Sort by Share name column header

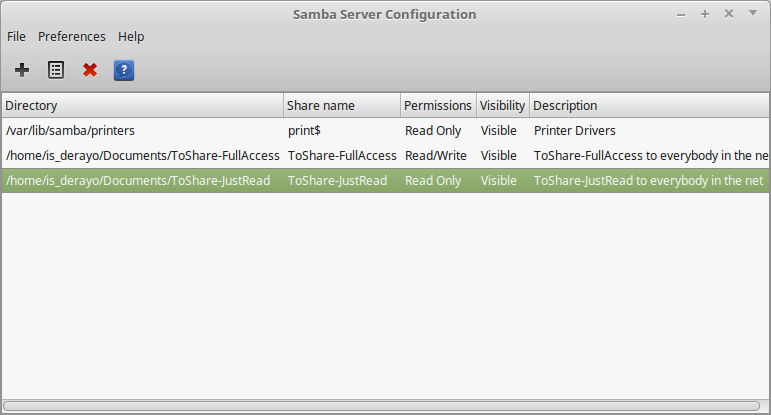(x=342, y=105)
